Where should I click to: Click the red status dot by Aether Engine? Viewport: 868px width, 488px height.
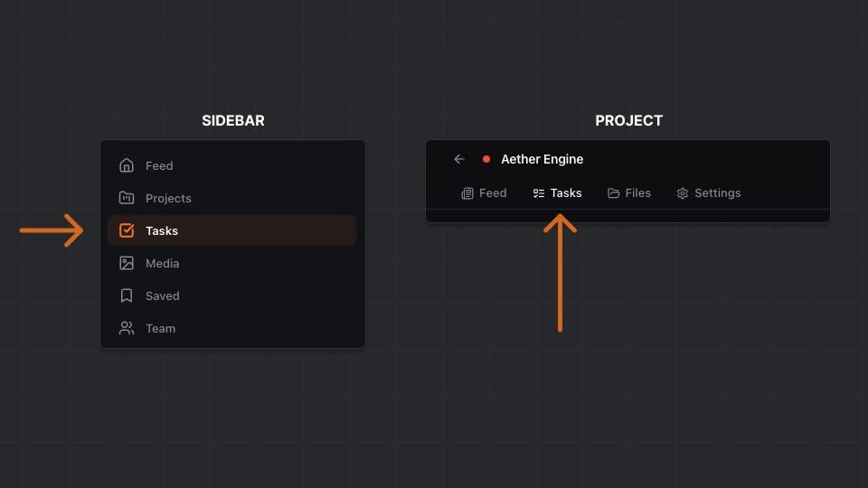486,159
